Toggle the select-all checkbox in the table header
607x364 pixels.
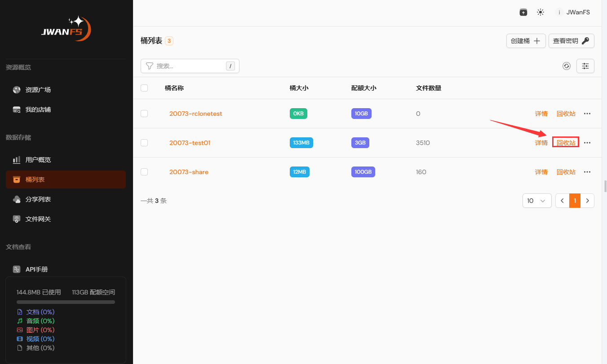pyautogui.click(x=144, y=88)
